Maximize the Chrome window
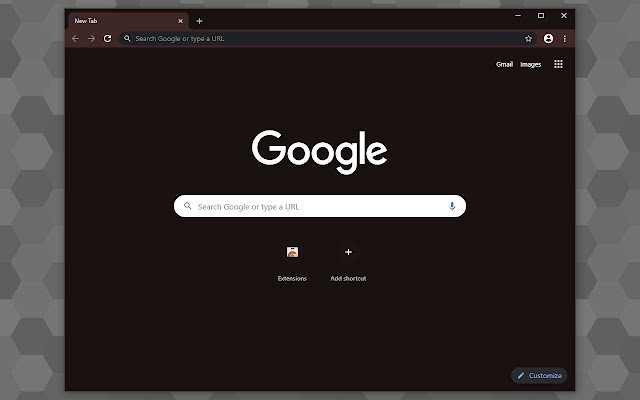 click(x=541, y=16)
